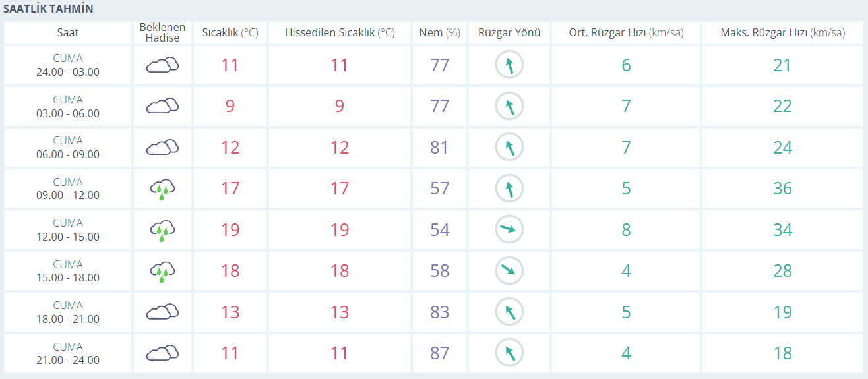The height and width of the screenshot is (379, 868).
Task: Click the rain icon for 09.00 - 12.00
Action: coord(162,189)
